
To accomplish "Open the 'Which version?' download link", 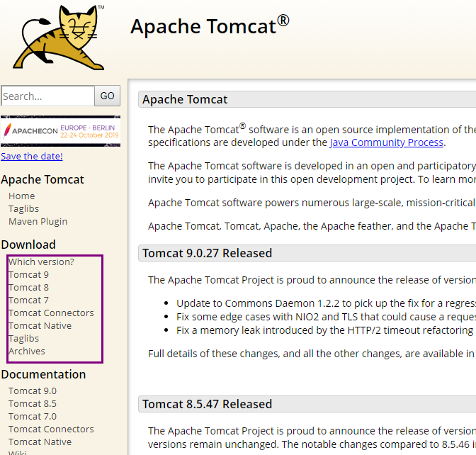I will [x=41, y=262].
